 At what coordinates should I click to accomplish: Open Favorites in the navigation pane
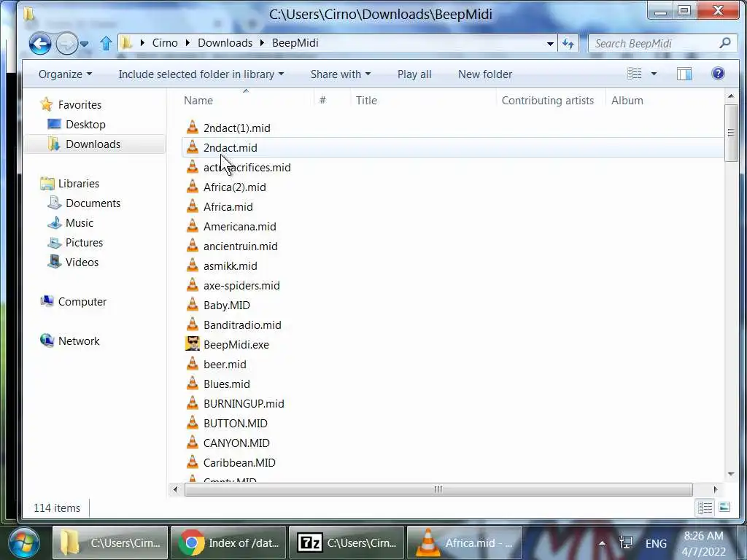pos(80,105)
